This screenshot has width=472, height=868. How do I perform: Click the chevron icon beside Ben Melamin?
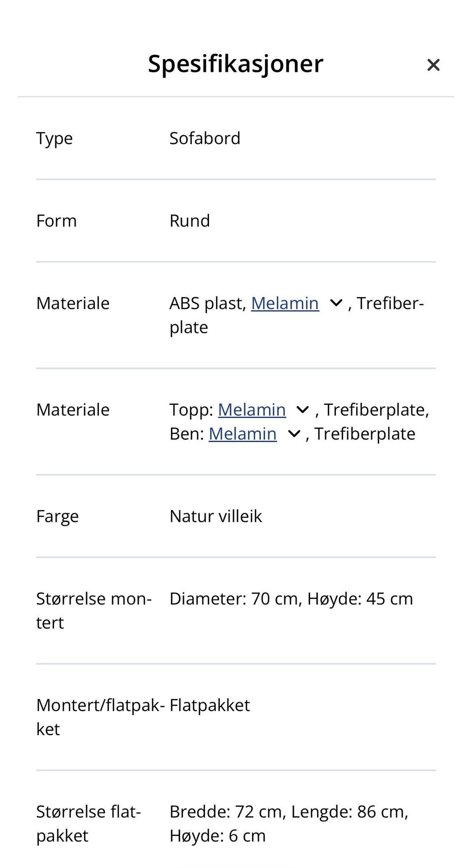coord(293,433)
